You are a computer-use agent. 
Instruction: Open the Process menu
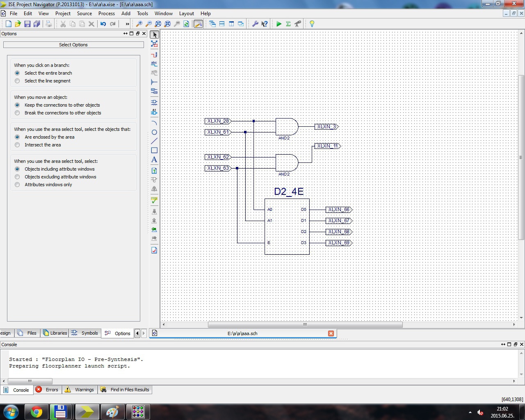tap(106, 13)
